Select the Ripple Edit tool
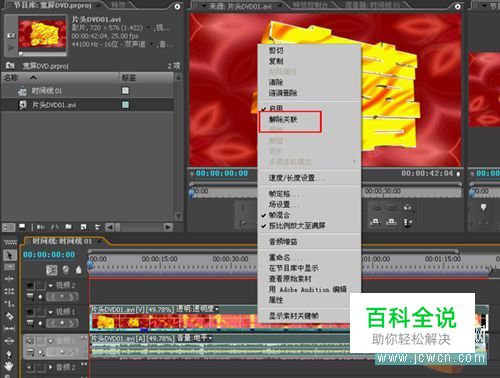The height and width of the screenshot is (378, 500). tap(9, 279)
